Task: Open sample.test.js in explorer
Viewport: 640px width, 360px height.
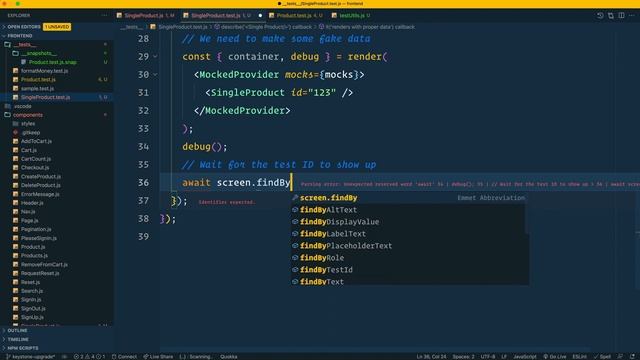Action: coord(37,88)
